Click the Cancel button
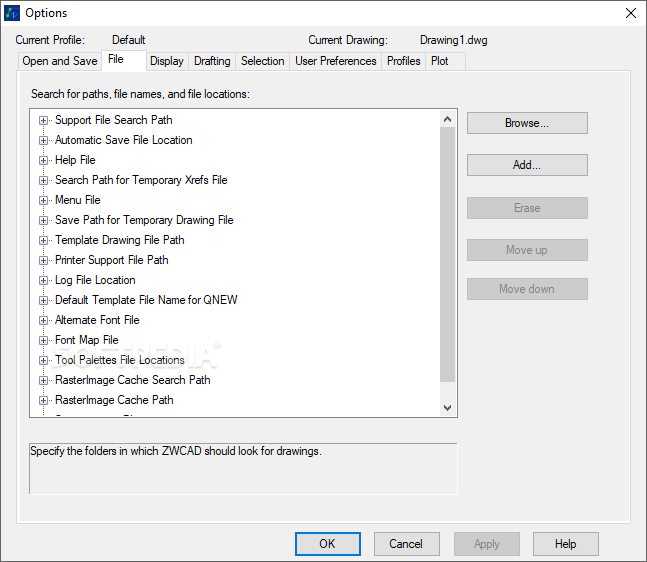Image resolution: width=647 pixels, height=562 pixels. pos(406,544)
